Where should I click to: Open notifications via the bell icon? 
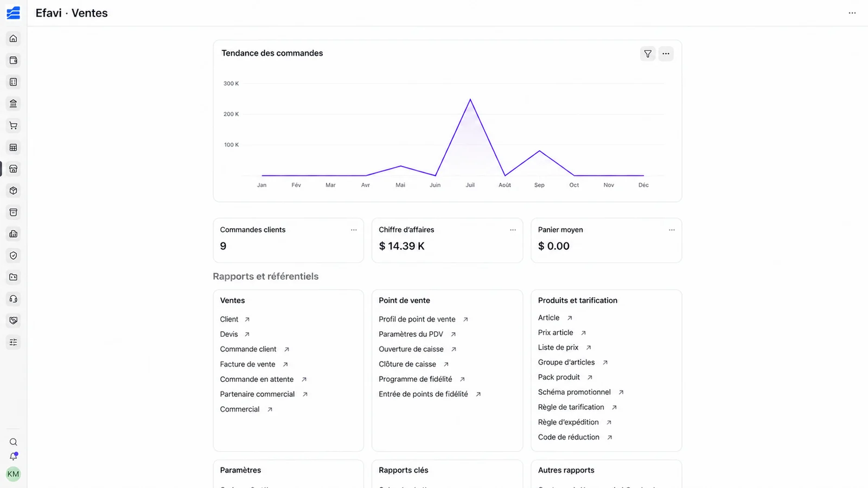[x=14, y=457]
